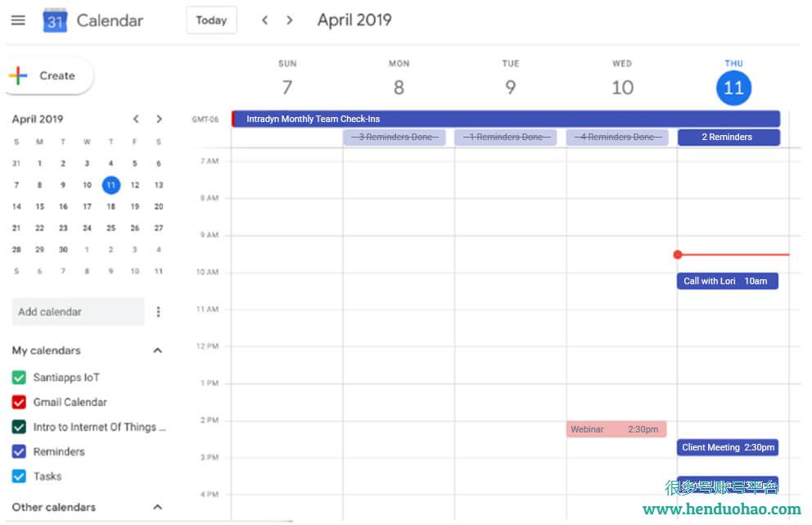Select March 31 in mini calendar
Screen dimensions: 812x525
coord(16,163)
